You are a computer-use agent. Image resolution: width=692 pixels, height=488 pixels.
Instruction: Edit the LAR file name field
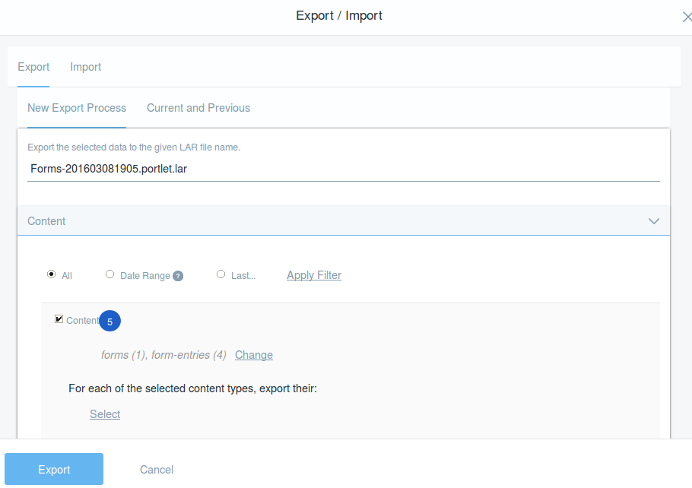[343, 169]
